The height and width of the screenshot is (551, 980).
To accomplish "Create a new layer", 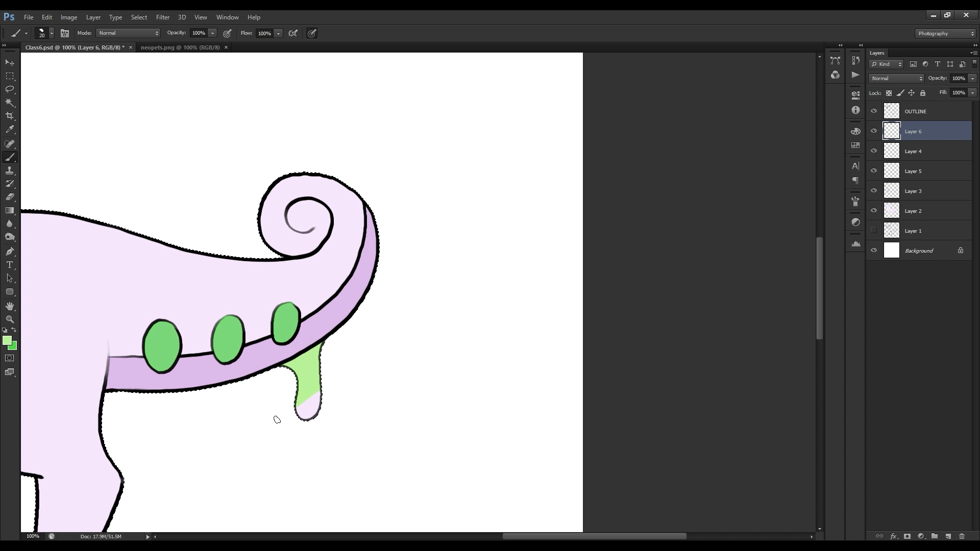I will (948, 536).
